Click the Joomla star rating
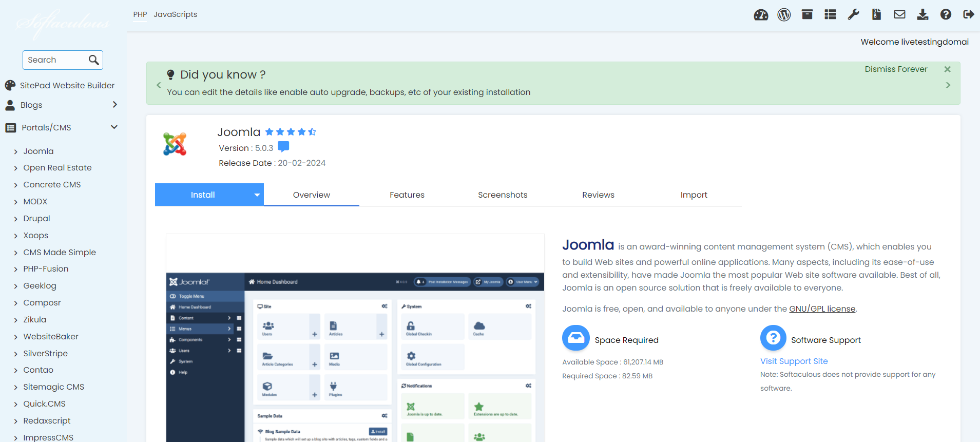 pos(291,132)
